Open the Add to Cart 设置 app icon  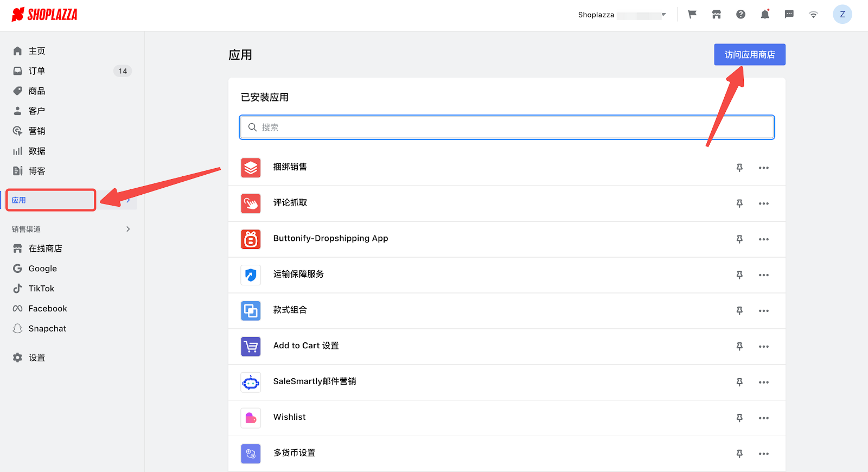[251, 346]
